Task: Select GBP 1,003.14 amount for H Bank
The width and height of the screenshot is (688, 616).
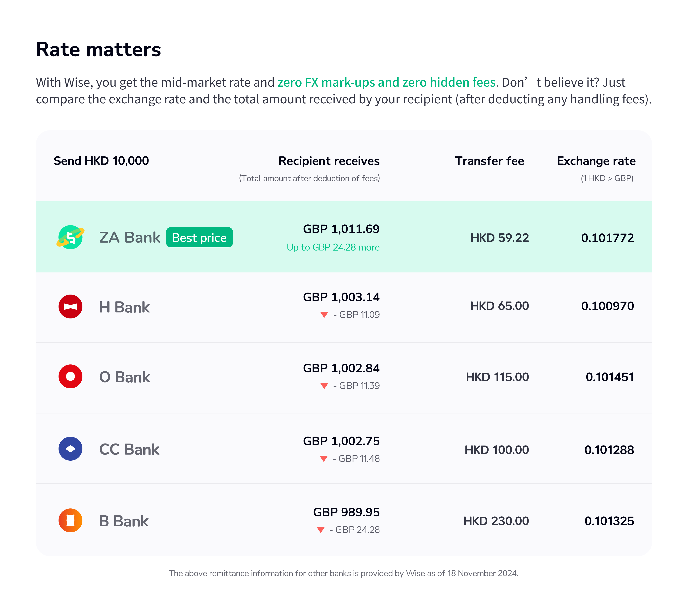Action: pos(341,297)
